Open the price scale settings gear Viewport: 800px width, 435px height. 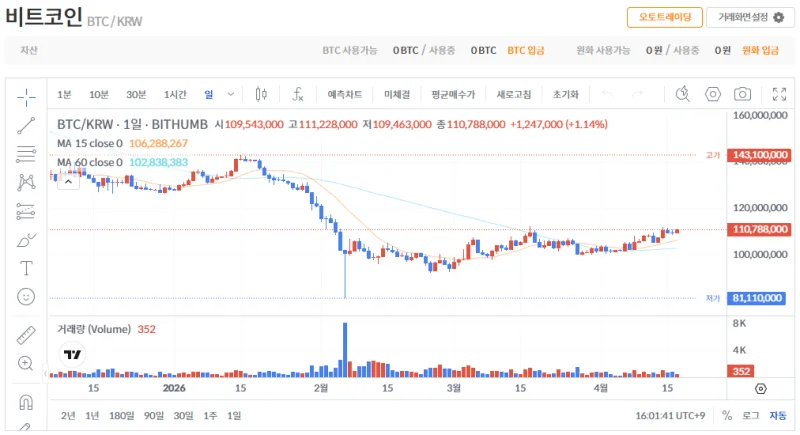(761, 389)
